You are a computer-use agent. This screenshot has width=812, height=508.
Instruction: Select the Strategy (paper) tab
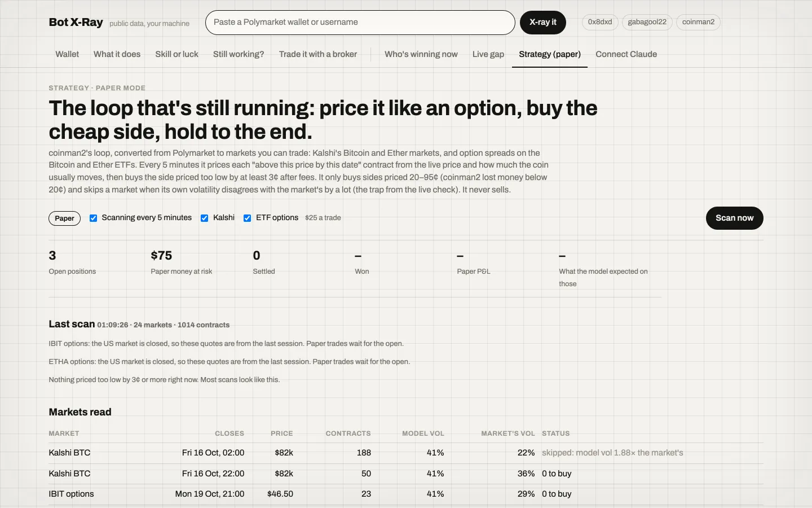click(x=550, y=54)
